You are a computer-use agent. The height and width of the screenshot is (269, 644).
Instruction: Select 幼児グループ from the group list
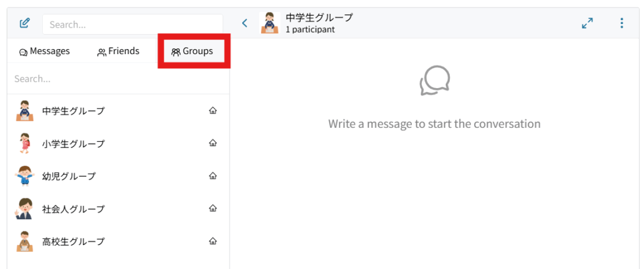click(x=69, y=176)
